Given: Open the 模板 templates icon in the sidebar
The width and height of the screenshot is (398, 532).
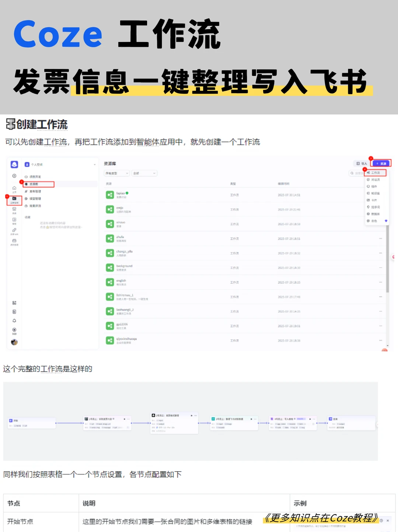Looking at the screenshot, I should pos(14,220).
